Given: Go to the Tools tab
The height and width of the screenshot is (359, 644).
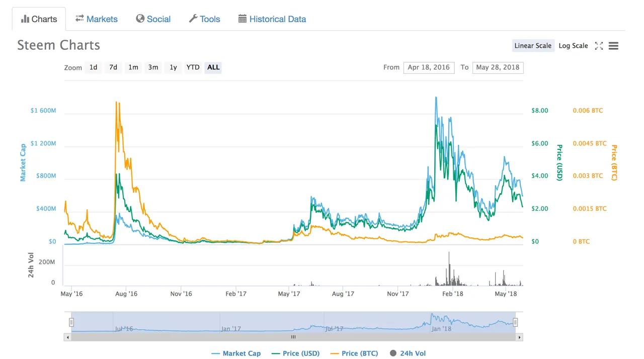Looking at the screenshot, I should 204,19.
